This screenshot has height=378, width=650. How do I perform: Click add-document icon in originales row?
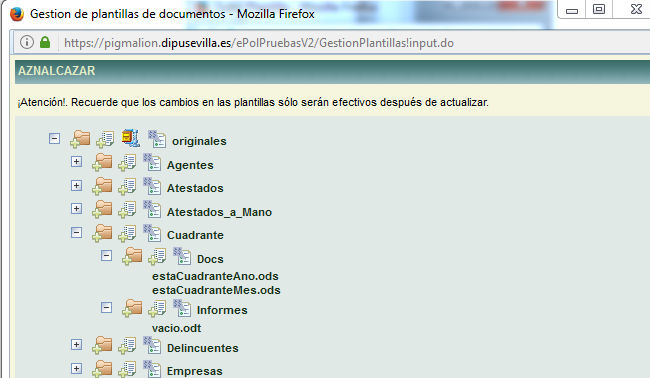pyautogui.click(x=105, y=140)
